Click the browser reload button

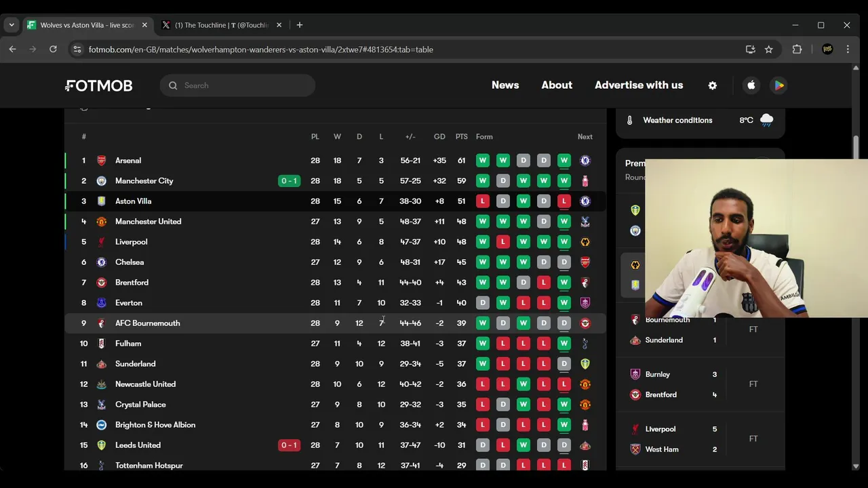pos(53,49)
